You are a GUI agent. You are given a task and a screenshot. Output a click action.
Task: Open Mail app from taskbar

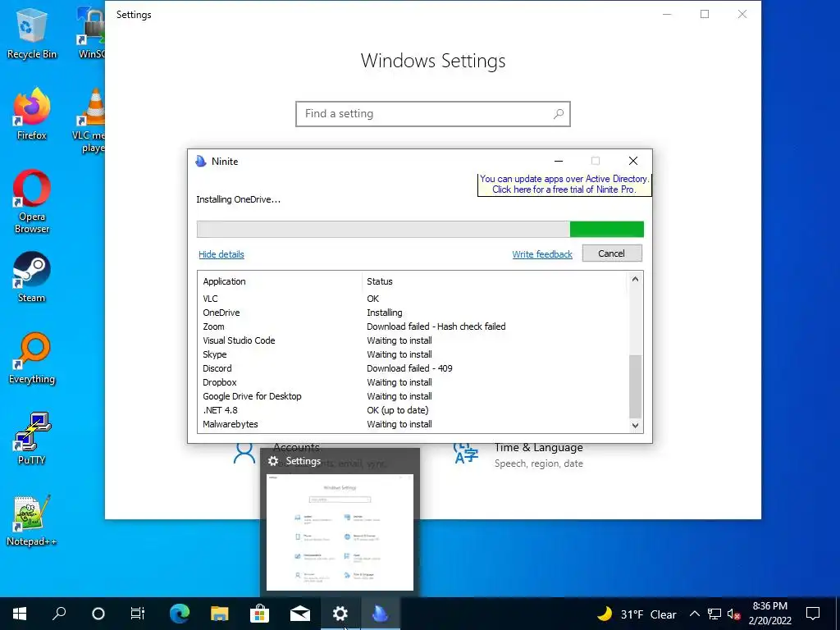click(300, 614)
